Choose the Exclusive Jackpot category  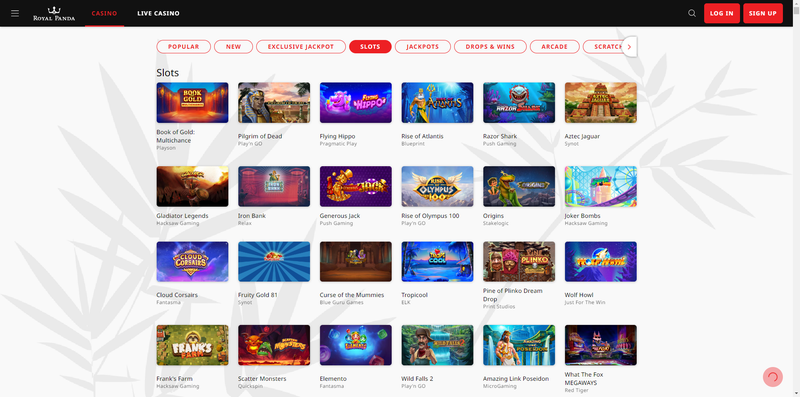click(301, 47)
